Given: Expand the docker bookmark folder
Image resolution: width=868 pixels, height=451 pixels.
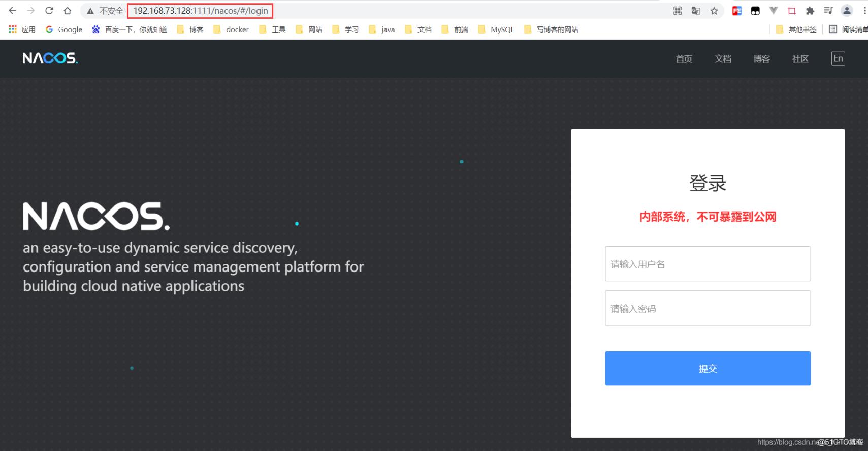Looking at the screenshot, I should pos(232,29).
